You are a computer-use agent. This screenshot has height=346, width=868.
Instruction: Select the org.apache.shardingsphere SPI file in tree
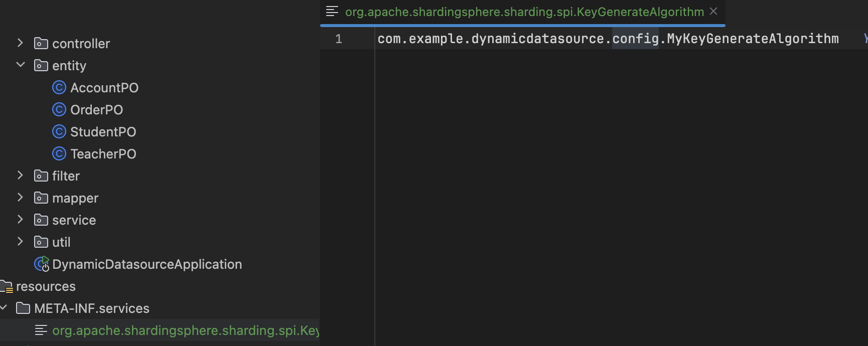click(185, 330)
